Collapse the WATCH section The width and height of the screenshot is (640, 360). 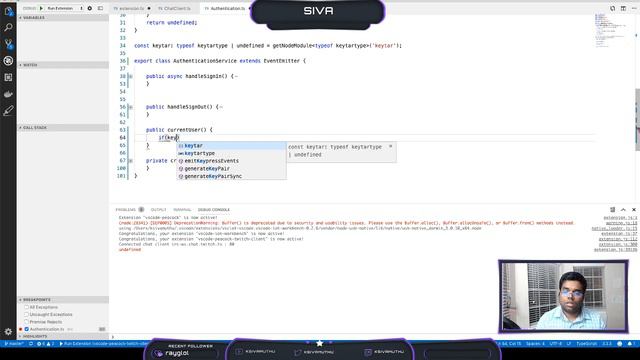tap(63, 65)
